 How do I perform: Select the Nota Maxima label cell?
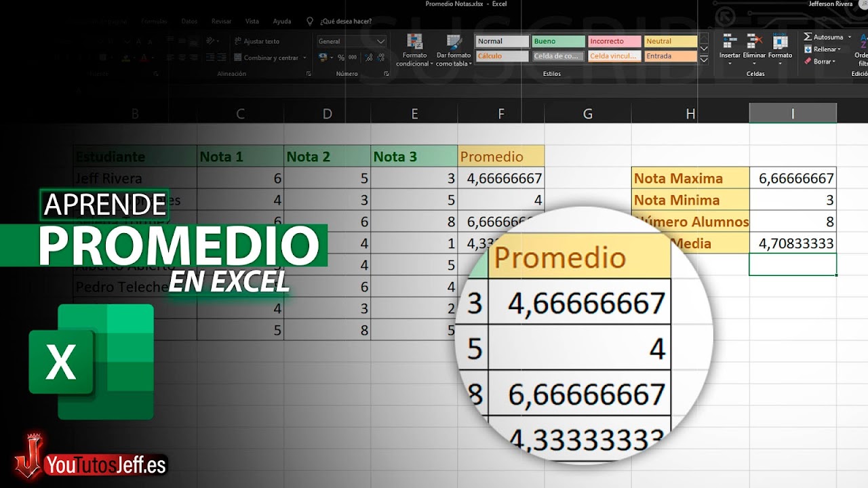click(x=690, y=178)
